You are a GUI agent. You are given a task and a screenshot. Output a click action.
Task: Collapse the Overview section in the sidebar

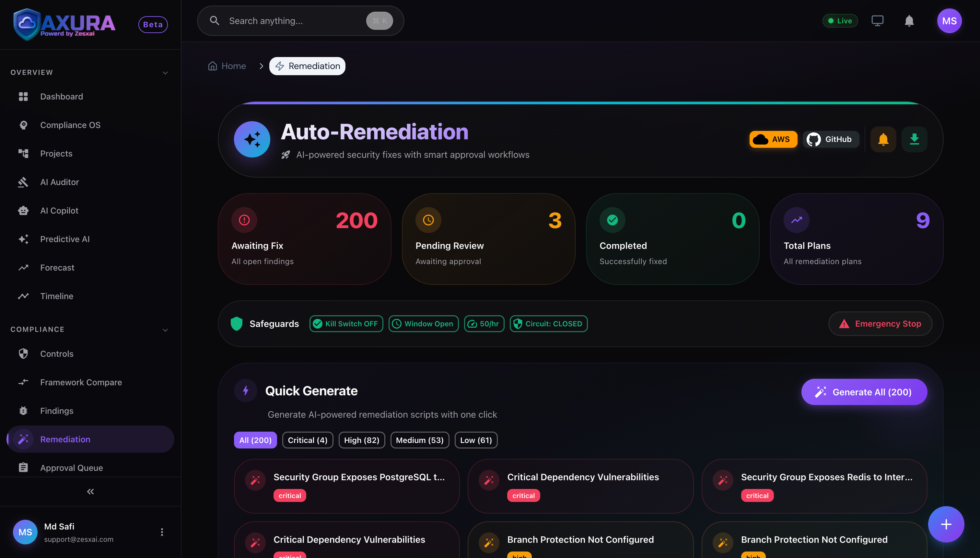click(x=165, y=73)
